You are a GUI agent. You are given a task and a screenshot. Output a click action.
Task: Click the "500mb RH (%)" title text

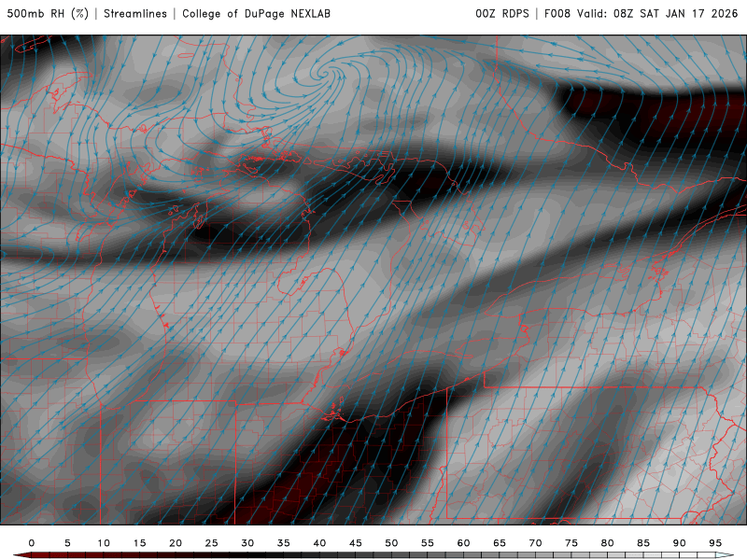(x=48, y=14)
